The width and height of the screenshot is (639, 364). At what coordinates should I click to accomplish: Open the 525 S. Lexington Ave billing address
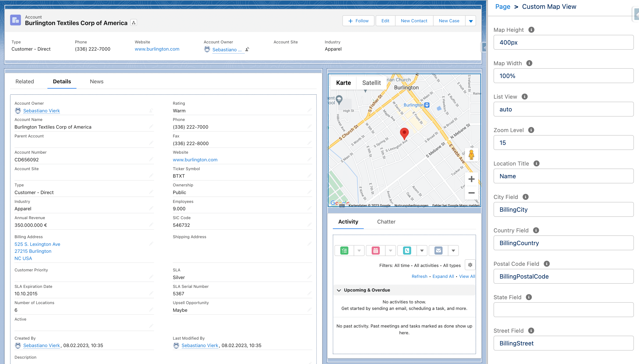[x=37, y=244]
